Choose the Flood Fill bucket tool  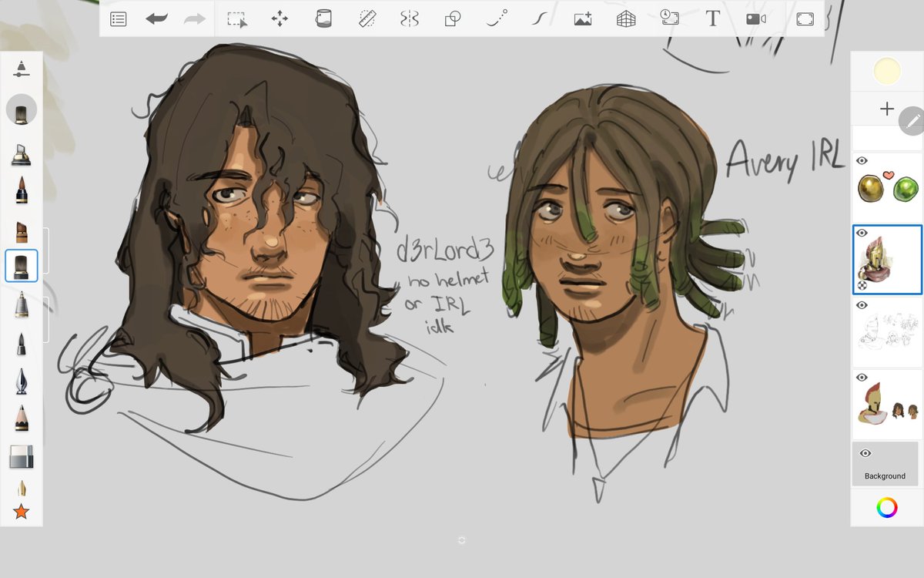click(323, 18)
